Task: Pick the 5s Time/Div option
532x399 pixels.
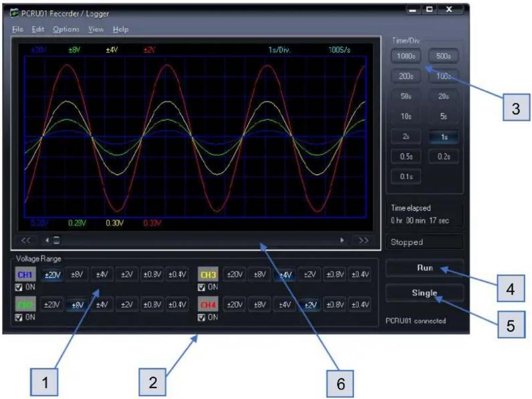Action: pos(443,116)
